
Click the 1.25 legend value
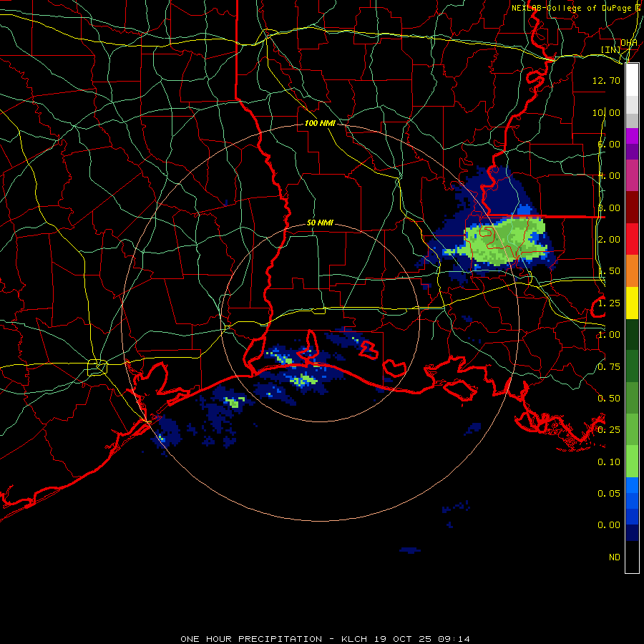point(609,303)
